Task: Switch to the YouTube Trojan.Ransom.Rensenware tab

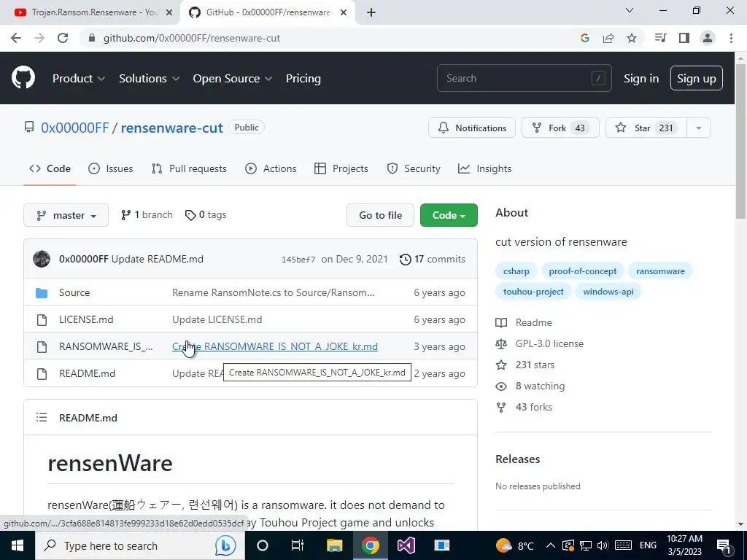Action: 90,12
